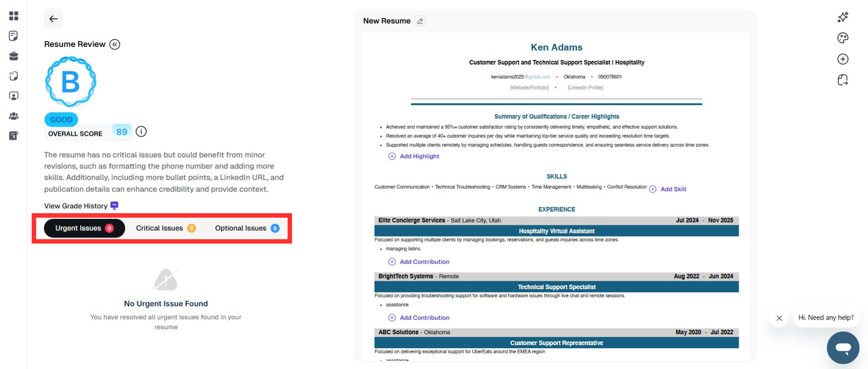Edit the New Resume title pencil icon
Viewport: 868px width, 369px height.
tap(420, 21)
